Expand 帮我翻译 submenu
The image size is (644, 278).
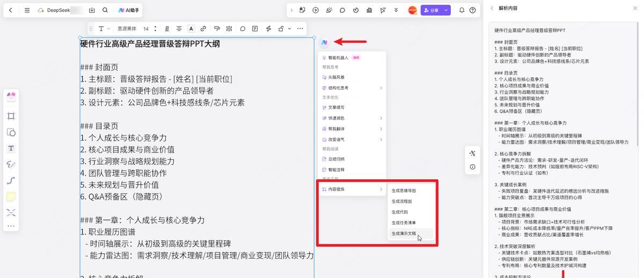click(352, 129)
